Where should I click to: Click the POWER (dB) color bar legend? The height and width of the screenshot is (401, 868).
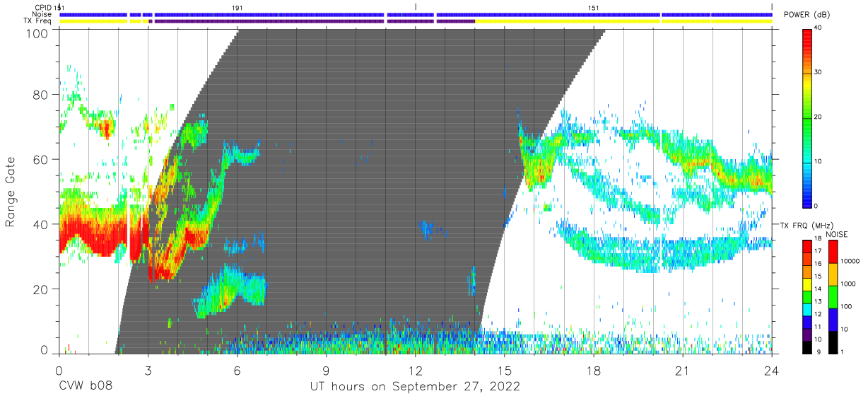tap(808, 117)
